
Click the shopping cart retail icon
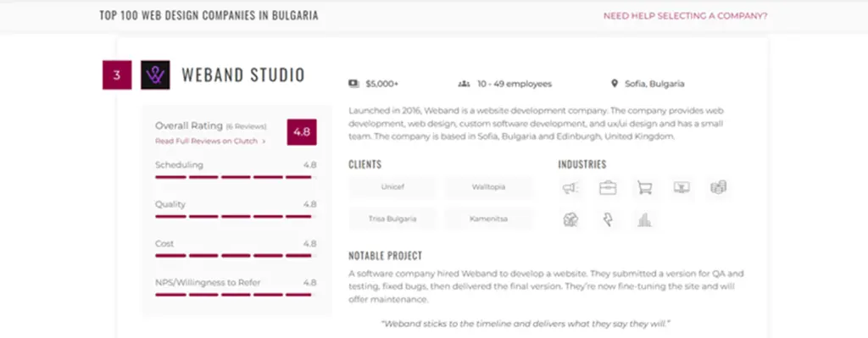point(644,188)
